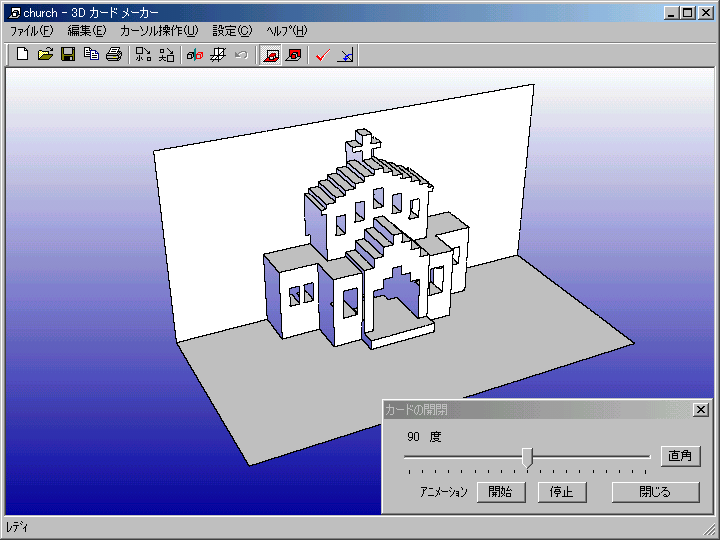Switch to the flat pattern view icon
Image resolution: width=720 pixels, height=540 pixels.
click(x=293, y=55)
